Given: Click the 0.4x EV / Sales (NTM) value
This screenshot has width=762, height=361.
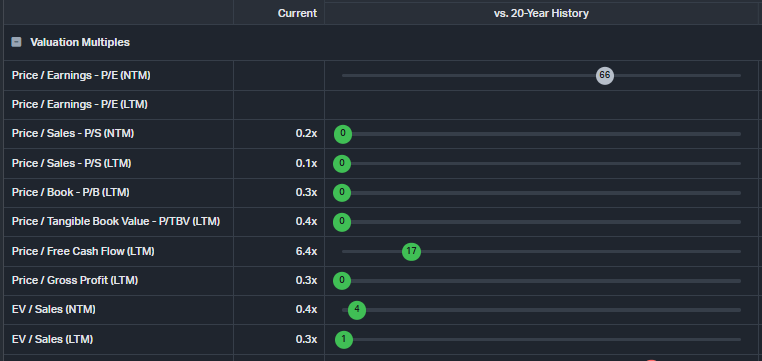Looking at the screenshot, I should pyautogui.click(x=306, y=309).
